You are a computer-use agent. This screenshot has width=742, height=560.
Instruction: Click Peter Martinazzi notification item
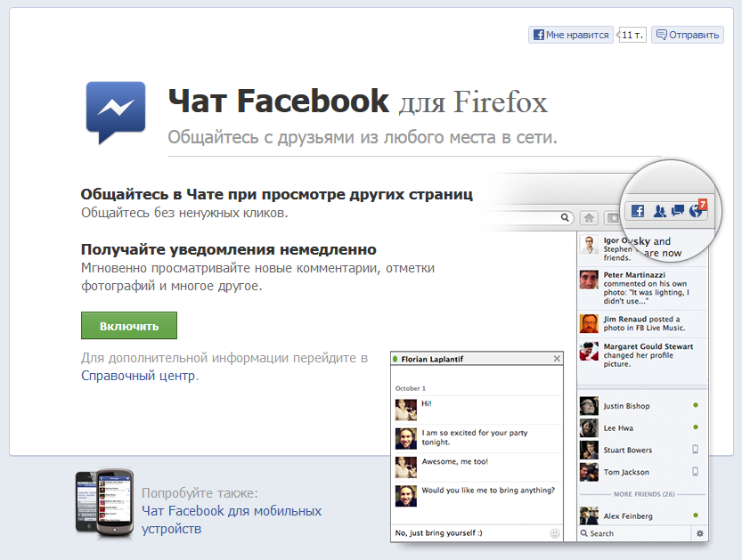click(642, 288)
